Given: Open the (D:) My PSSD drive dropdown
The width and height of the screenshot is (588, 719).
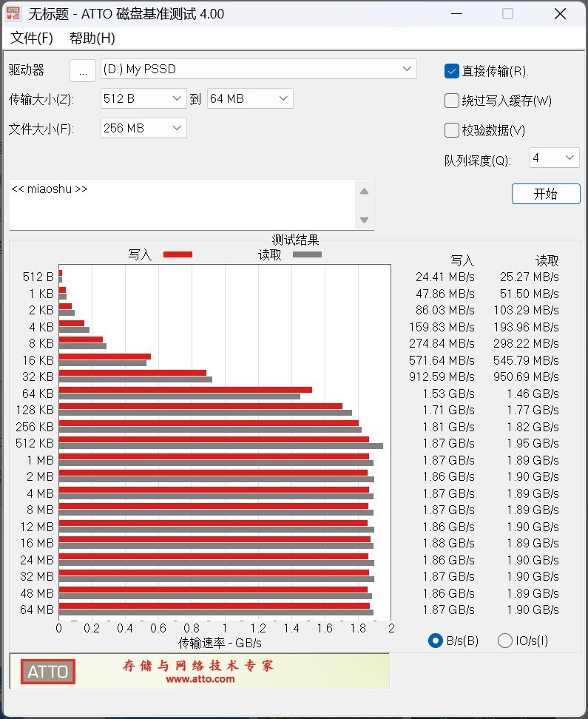Looking at the screenshot, I should pyautogui.click(x=258, y=70).
